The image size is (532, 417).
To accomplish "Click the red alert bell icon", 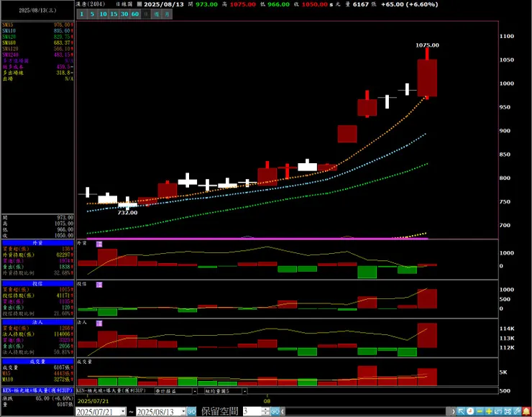I will point(526,411).
